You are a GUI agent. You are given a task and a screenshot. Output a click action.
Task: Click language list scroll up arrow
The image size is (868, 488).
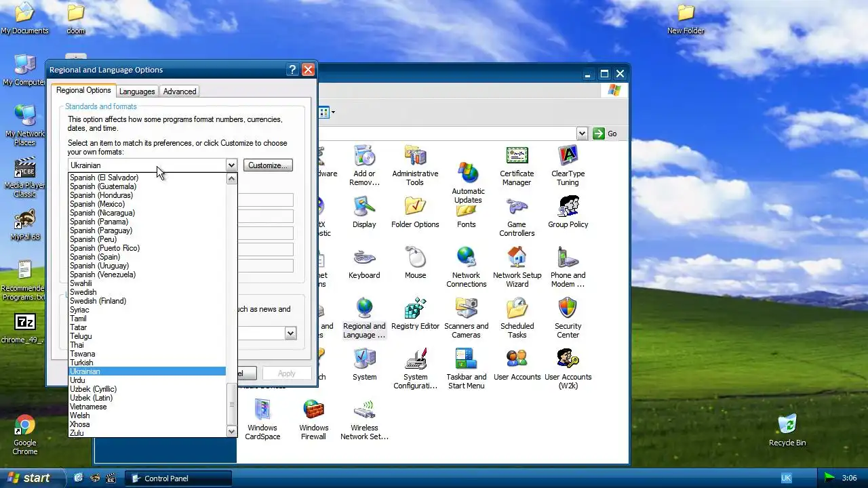231,179
